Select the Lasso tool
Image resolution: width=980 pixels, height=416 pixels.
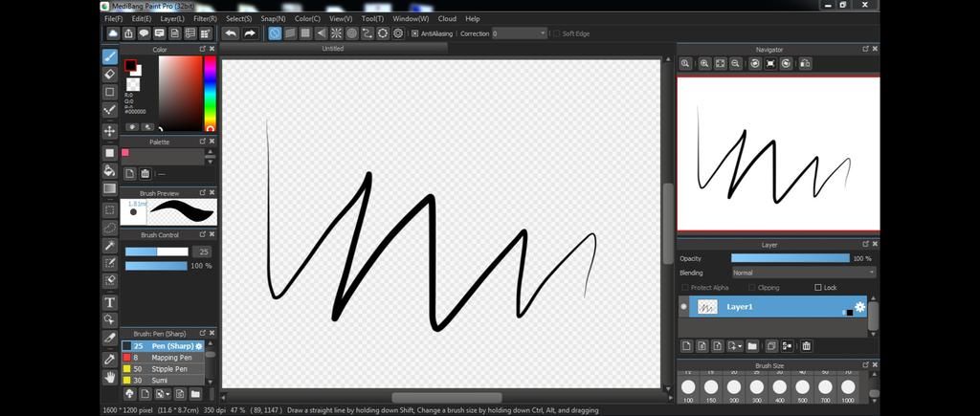click(110, 228)
